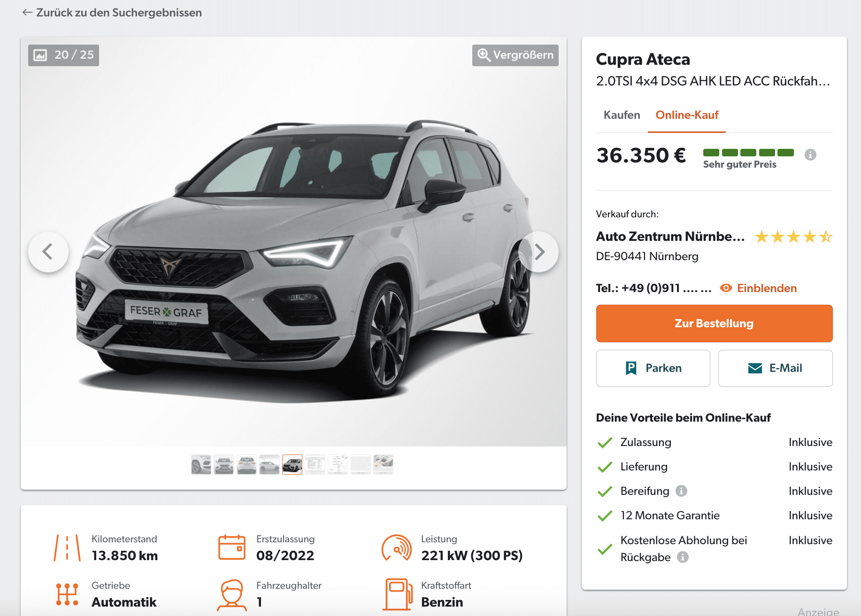
Task: Select the third gallery thumbnail
Action: [x=246, y=464]
